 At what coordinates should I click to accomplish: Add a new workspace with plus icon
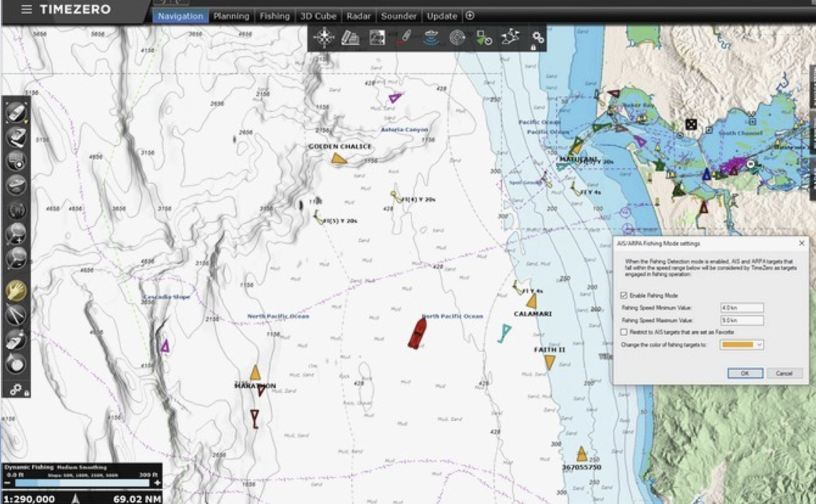[x=470, y=16]
